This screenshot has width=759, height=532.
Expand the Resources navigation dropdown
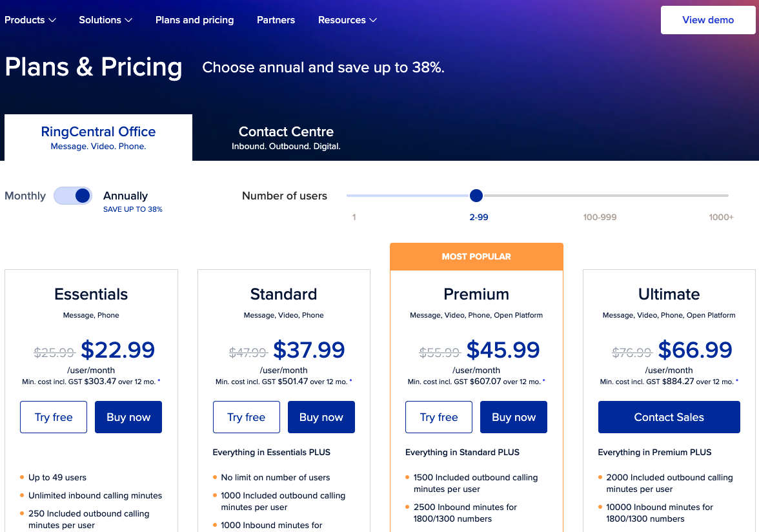347,20
